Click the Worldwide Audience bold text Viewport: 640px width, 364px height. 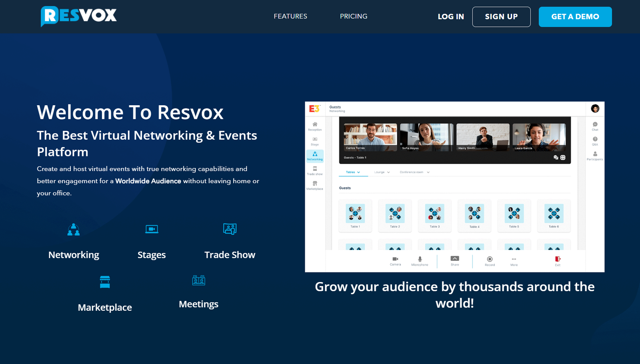148,181
